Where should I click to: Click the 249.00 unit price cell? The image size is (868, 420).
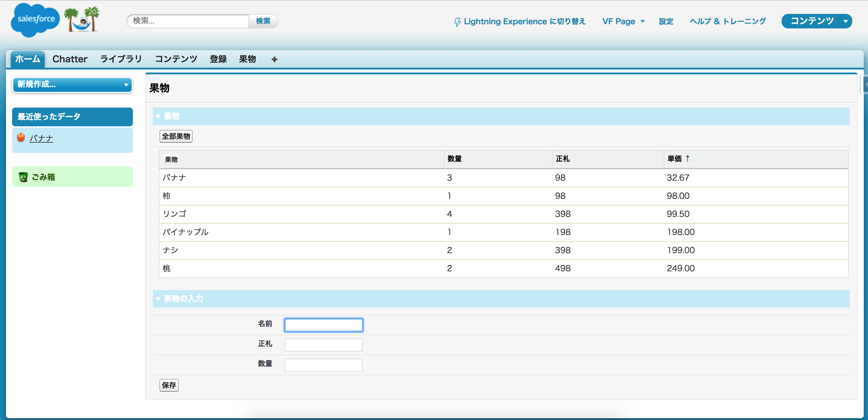681,269
